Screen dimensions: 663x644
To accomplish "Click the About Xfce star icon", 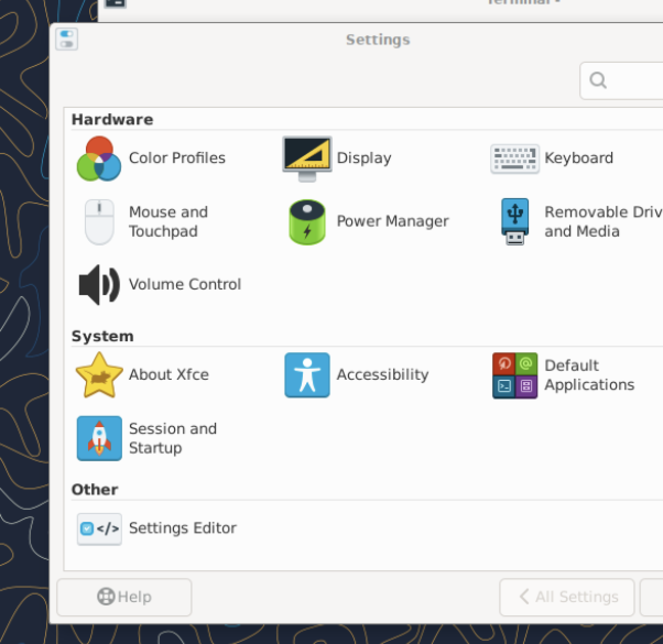I will 99,375.
